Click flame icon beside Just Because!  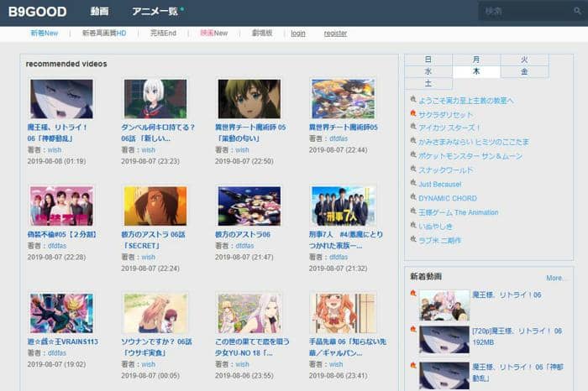(413, 182)
